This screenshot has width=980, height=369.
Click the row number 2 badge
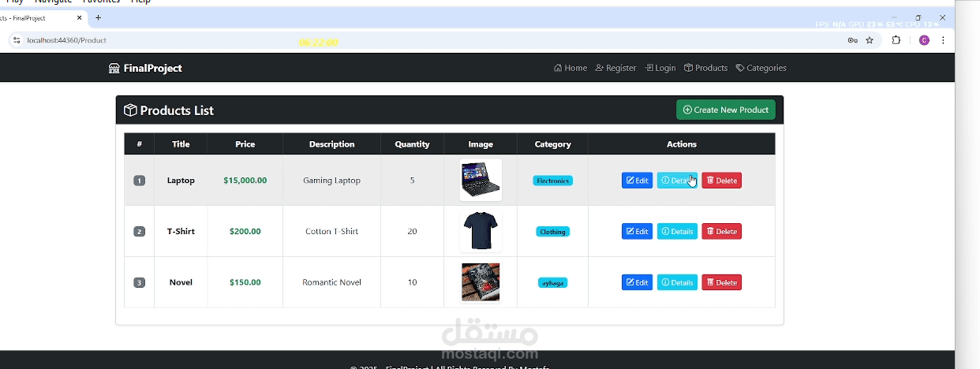pyautogui.click(x=140, y=232)
